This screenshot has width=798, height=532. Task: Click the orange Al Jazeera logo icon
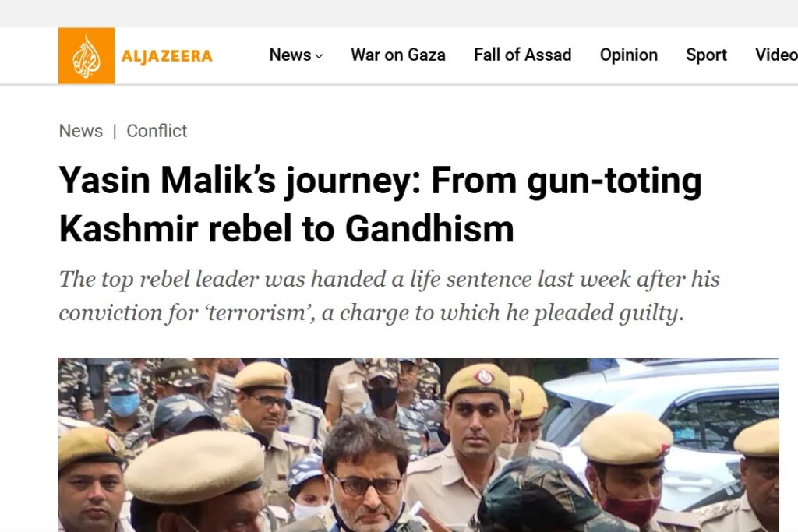(86, 55)
